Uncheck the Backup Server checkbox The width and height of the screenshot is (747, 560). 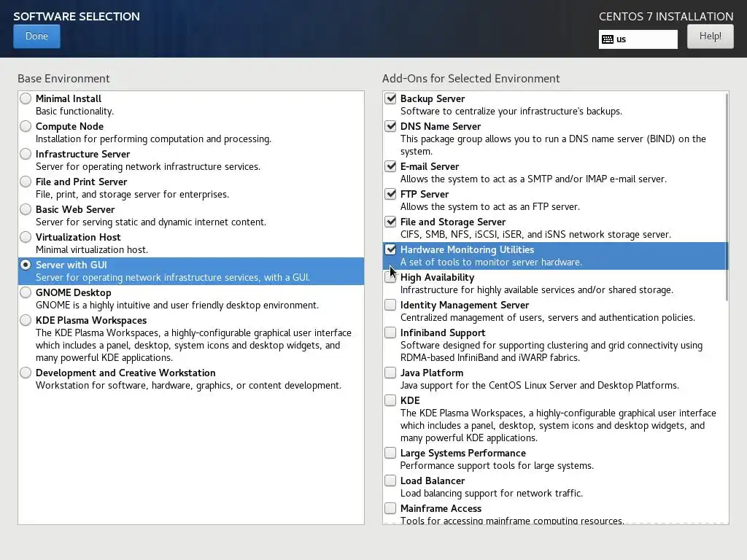coord(390,98)
